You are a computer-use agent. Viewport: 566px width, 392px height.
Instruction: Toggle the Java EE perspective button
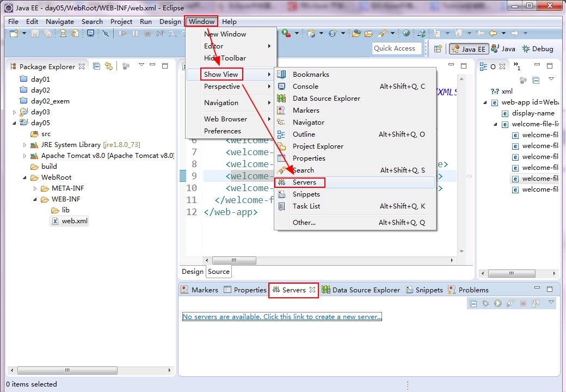click(469, 49)
